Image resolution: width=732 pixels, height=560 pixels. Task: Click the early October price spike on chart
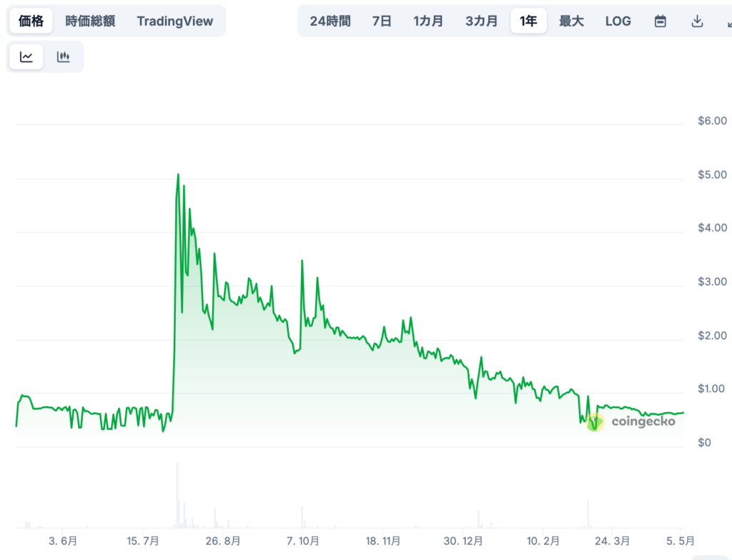[x=302, y=261]
